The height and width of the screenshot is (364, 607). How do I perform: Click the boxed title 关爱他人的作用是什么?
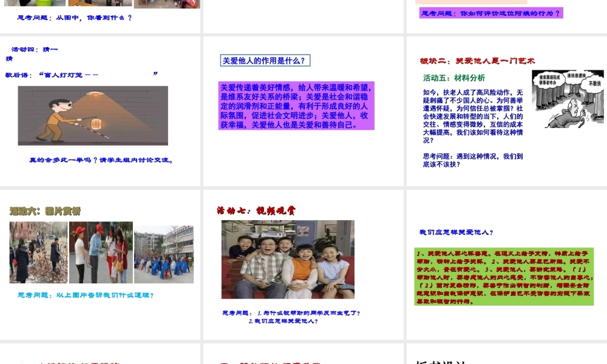[265, 61]
